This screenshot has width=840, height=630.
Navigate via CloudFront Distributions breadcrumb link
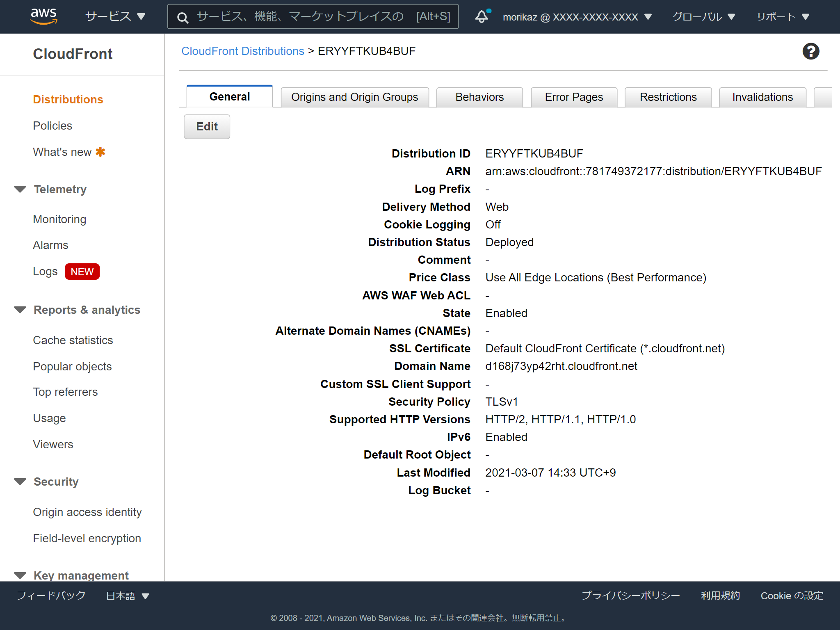coord(243,51)
